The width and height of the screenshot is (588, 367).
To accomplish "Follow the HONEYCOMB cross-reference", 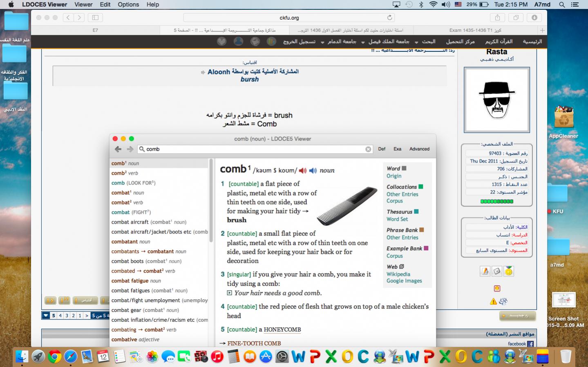I will pos(282,330).
